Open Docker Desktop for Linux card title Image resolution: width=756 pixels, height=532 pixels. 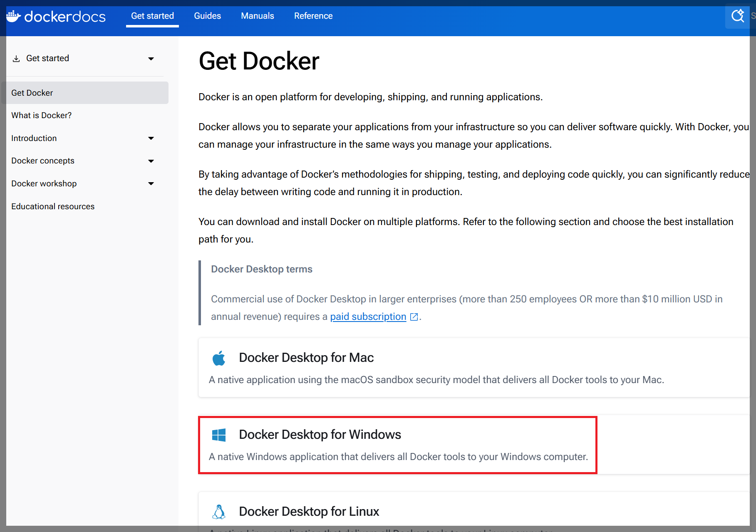click(x=309, y=512)
